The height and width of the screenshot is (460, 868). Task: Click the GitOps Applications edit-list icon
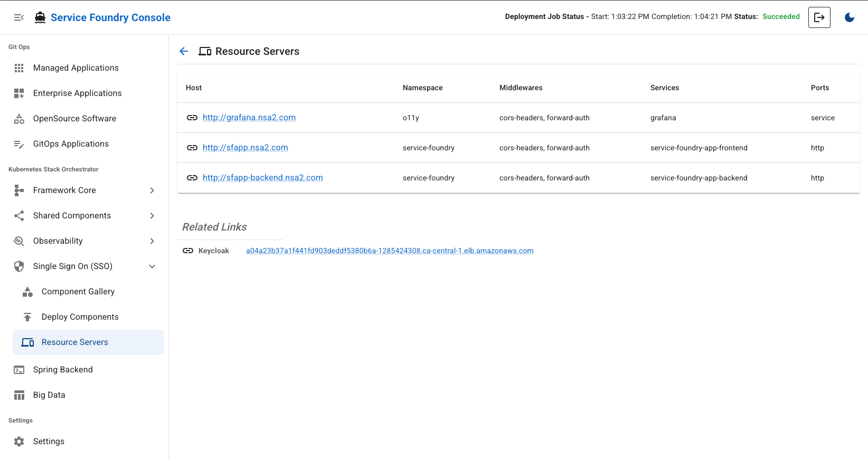[19, 144]
